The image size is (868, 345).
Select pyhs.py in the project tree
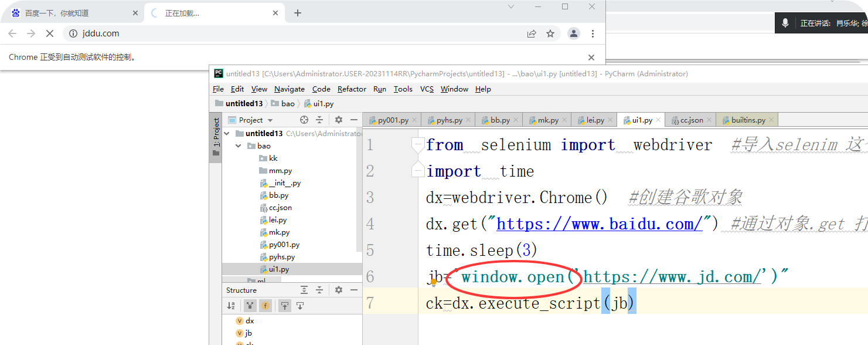click(x=278, y=257)
